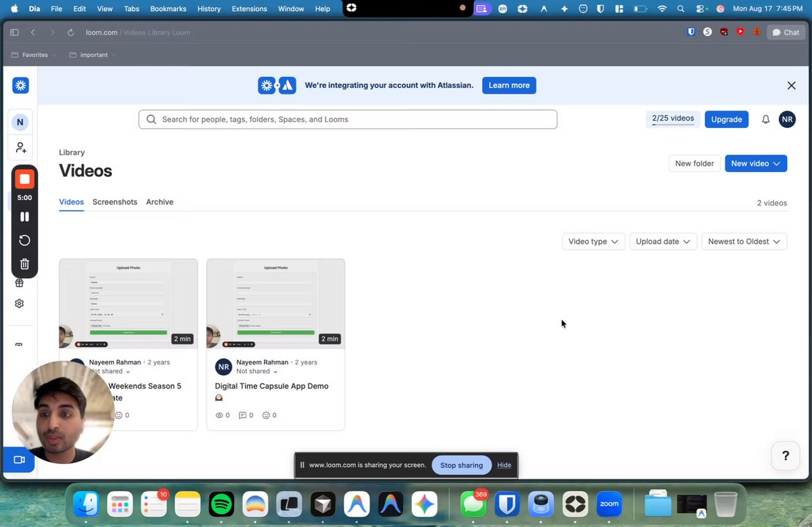Reload the page with the refresh icon

point(70,33)
